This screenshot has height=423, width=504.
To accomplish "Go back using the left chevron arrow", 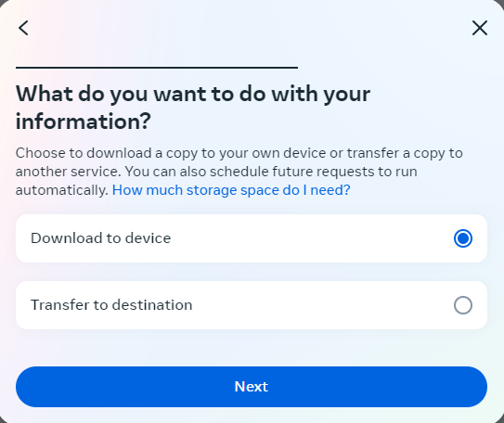I will 23,28.
